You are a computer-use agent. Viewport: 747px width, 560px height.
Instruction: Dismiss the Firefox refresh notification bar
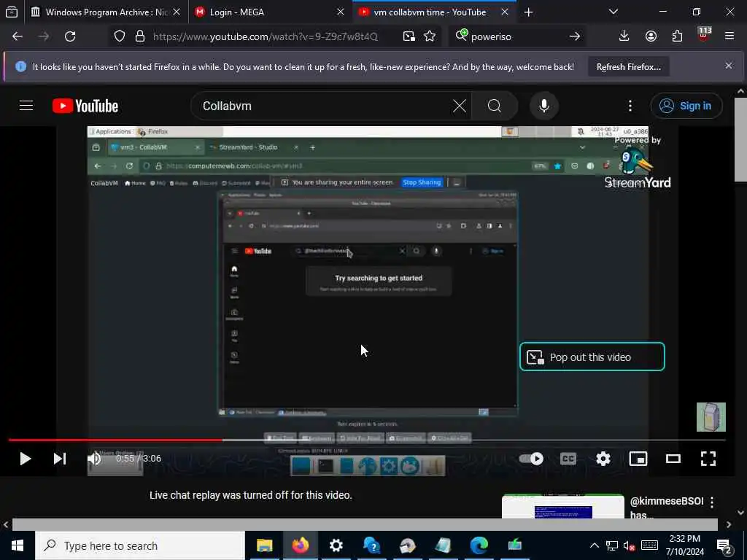coord(729,66)
